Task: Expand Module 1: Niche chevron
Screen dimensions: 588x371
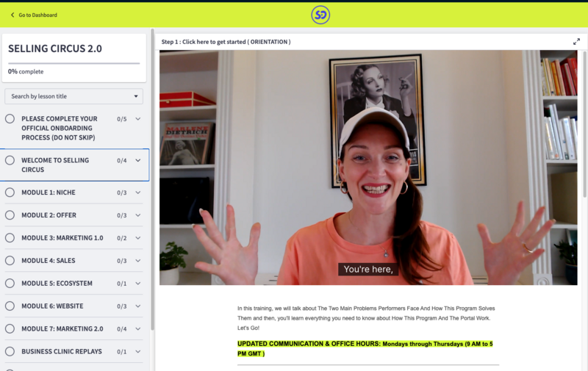Action: click(138, 192)
